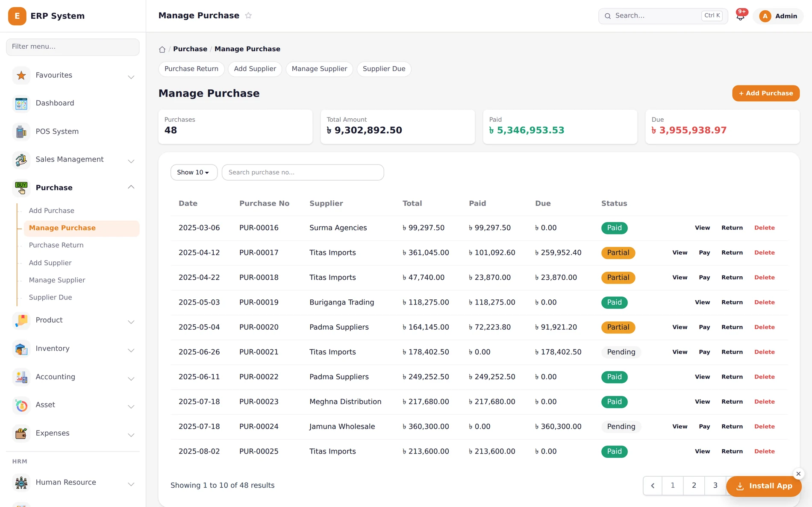The image size is (812, 507).
Task: Click the Add Supplier shortcut pill
Action: pos(255,69)
